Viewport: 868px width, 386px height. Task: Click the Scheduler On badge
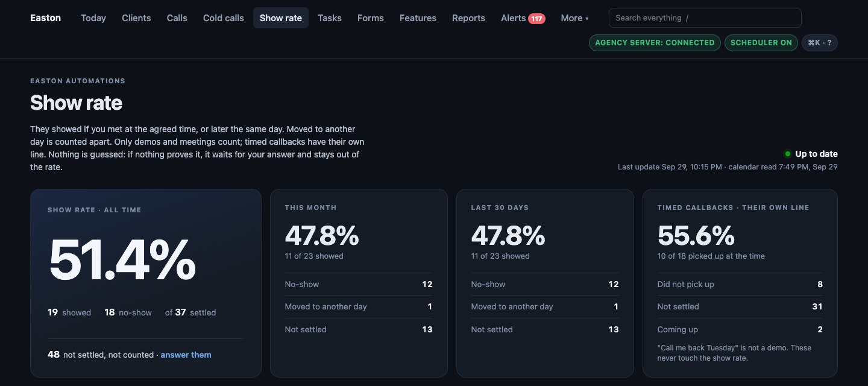click(761, 43)
